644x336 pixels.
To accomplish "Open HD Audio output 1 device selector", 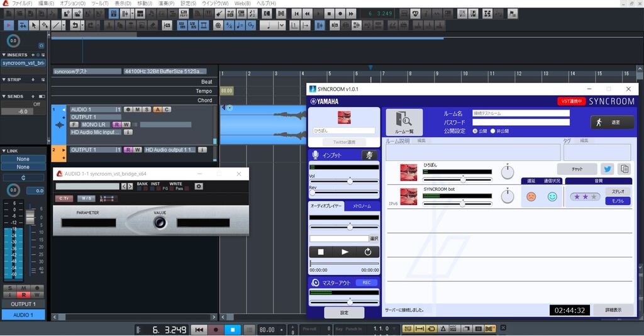I will (x=170, y=150).
